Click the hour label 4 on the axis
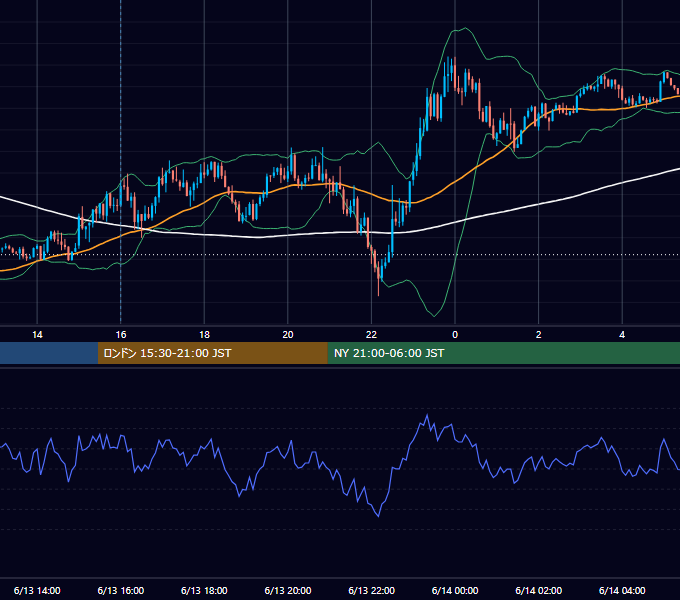 click(622, 335)
